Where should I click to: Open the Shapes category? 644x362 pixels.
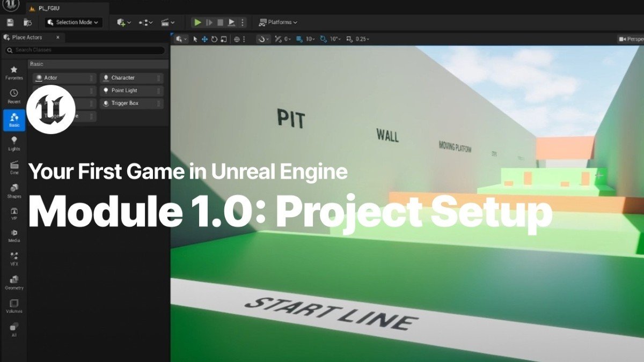click(x=14, y=191)
